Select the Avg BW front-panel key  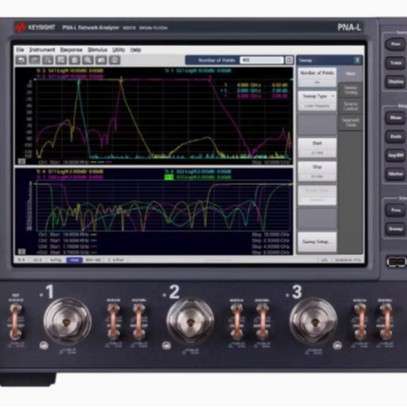tap(396, 155)
